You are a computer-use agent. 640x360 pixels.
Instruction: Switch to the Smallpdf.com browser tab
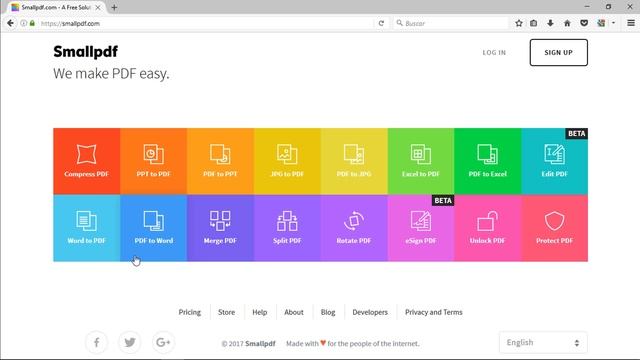point(56,7)
